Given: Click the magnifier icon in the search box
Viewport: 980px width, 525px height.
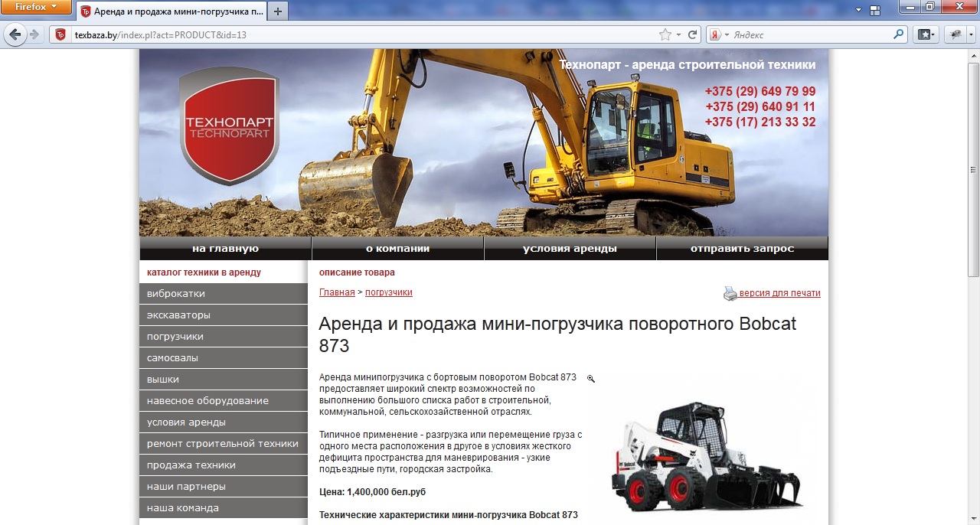Looking at the screenshot, I should point(899,34).
